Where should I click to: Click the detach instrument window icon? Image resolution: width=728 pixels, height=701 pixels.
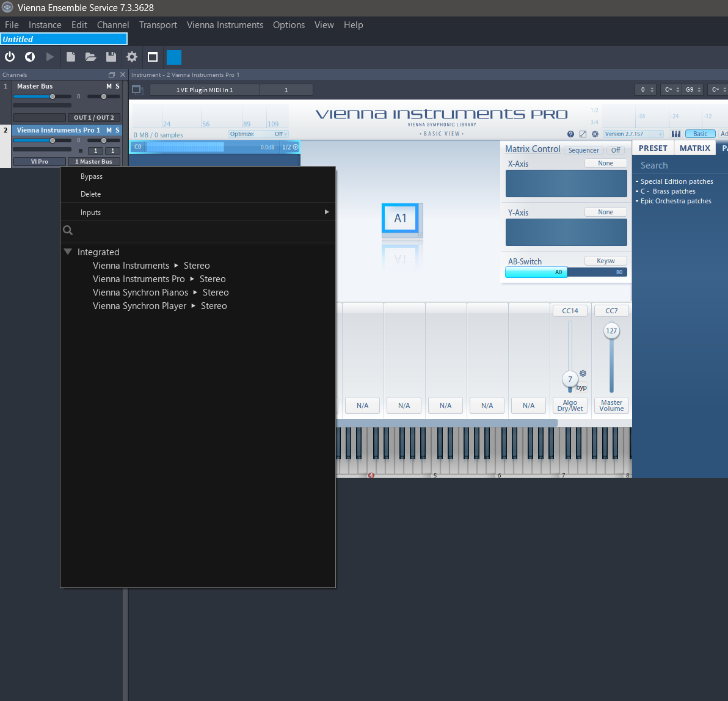tap(137, 90)
